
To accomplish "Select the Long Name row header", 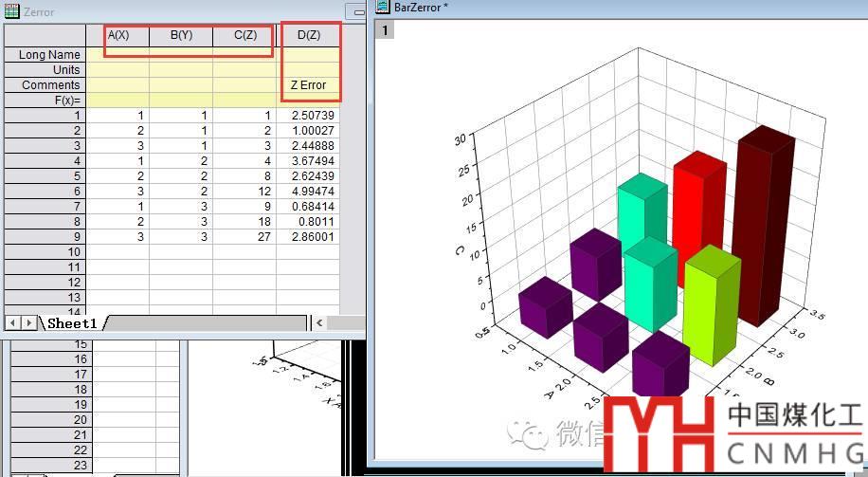I will click(x=45, y=55).
